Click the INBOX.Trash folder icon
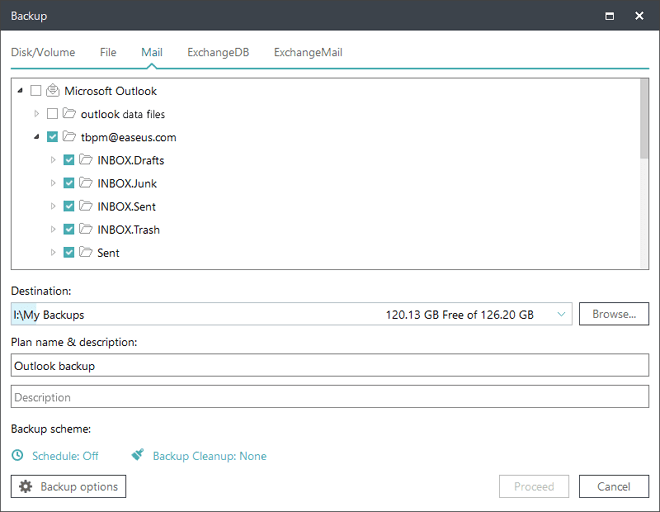Image resolution: width=660 pixels, height=512 pixels. coord(86,229)
